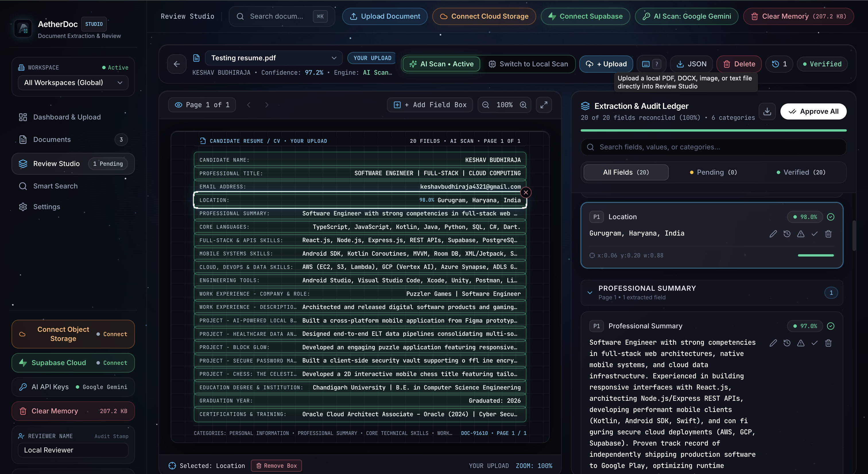Image resolution: width=868 pixels, height=474 pixels.
Task: Zoom out using the magnifier minus icon
Action: (x=486, y=105)
